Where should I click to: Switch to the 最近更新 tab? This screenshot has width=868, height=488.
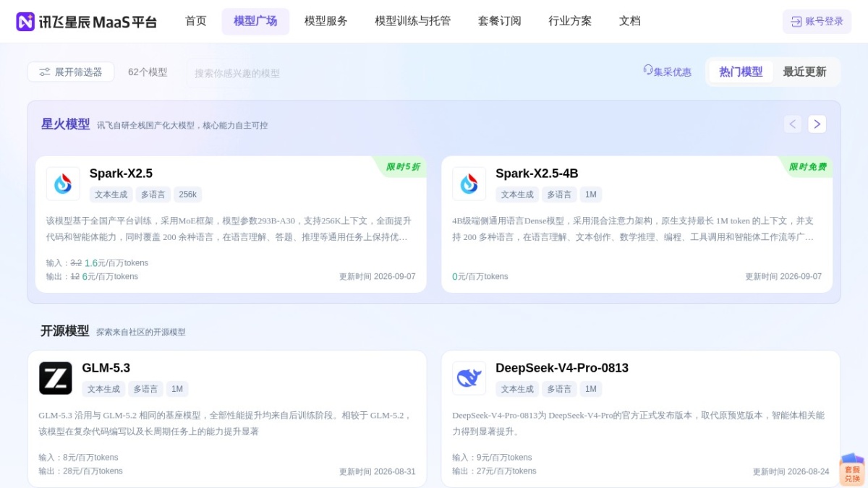click(x=804, y=72)
